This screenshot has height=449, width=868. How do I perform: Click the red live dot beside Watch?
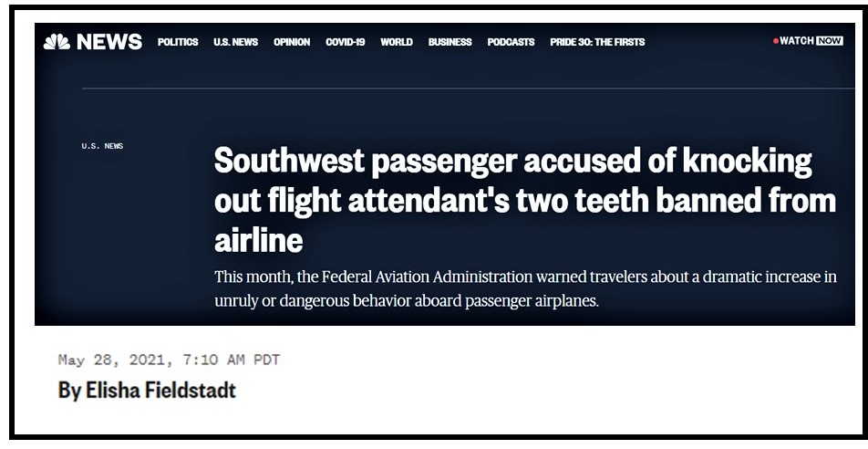pyautogui.click(x=776, y=41)
